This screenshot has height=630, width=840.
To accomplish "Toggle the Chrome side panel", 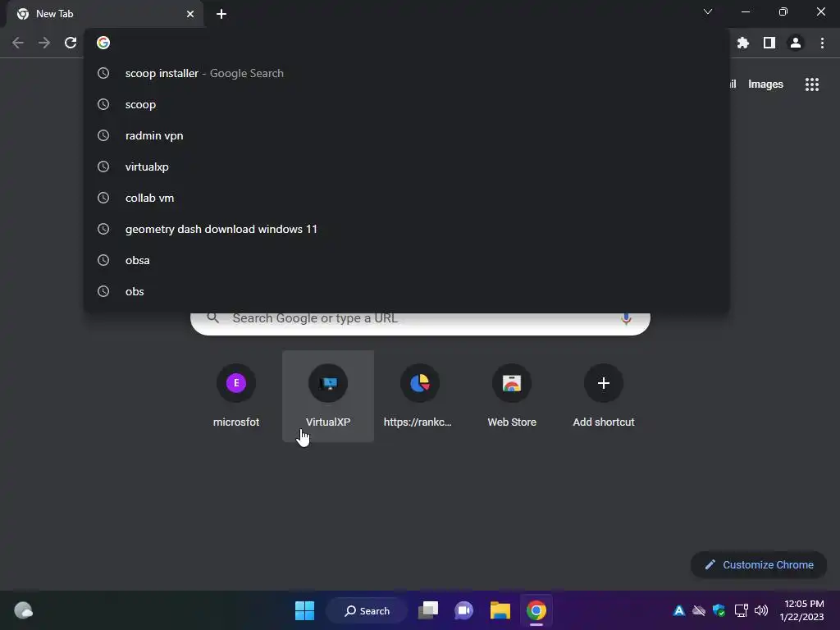I will (x=769, y=43).
